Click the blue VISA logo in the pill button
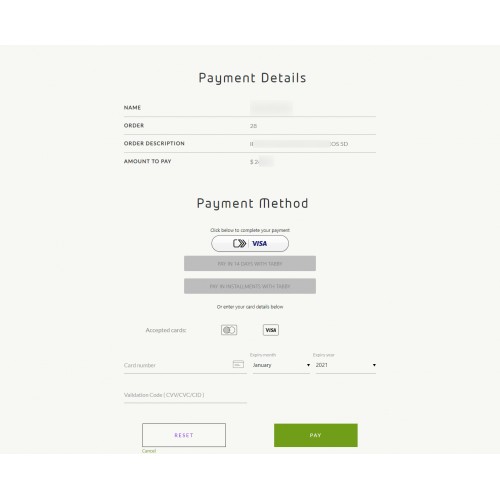Screen dimensions: 500x500 click(260, 244)
